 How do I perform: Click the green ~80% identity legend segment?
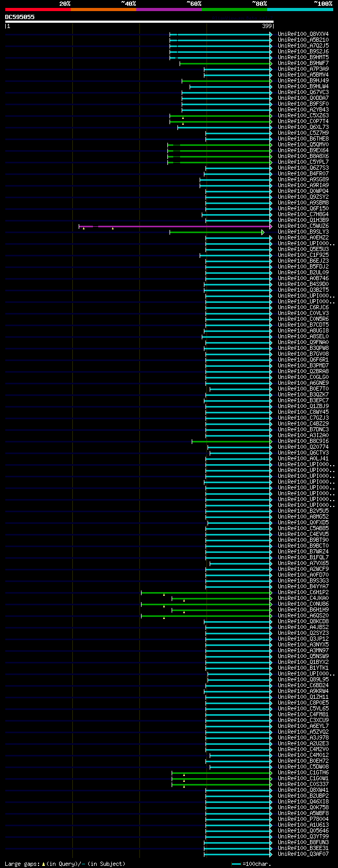pos(234,10)
